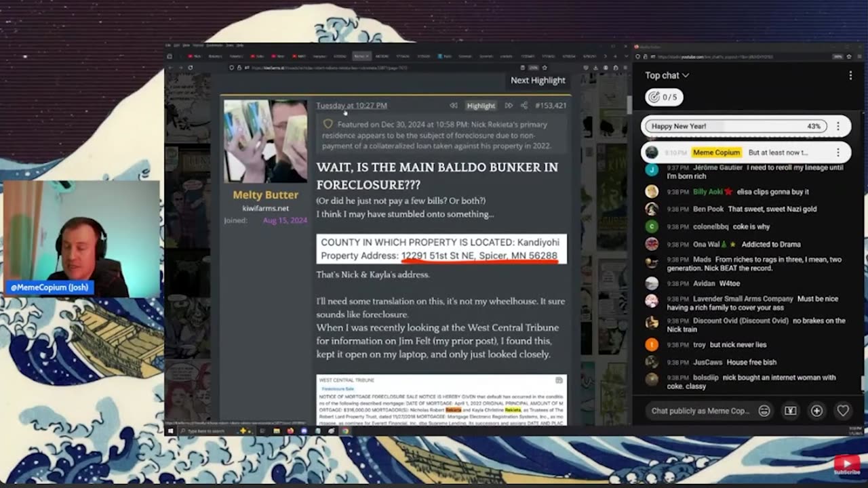Open Happy New Year poll banner
The height and width of the screenshot is (488, 868).
pos(736,126)
